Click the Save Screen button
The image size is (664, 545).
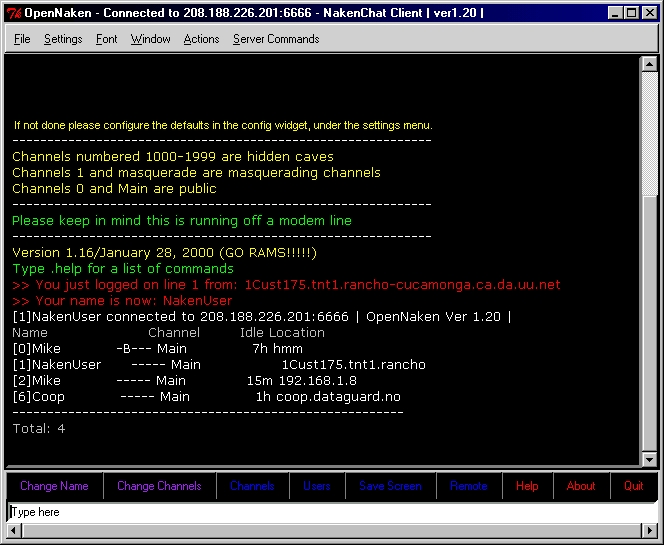coord(390,486)
